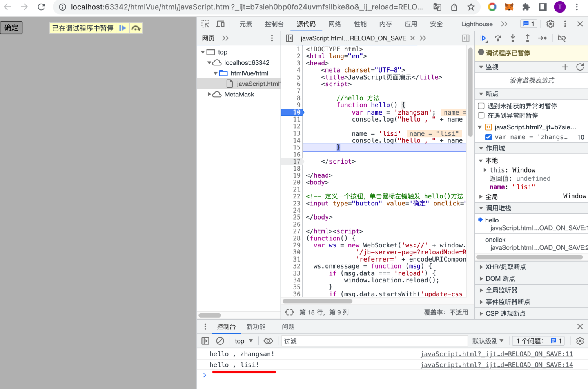Image resolution: width=588 pixels, height=389 pixels.
Task: Collapse the htmlVue/html folder
Action: 215,73
